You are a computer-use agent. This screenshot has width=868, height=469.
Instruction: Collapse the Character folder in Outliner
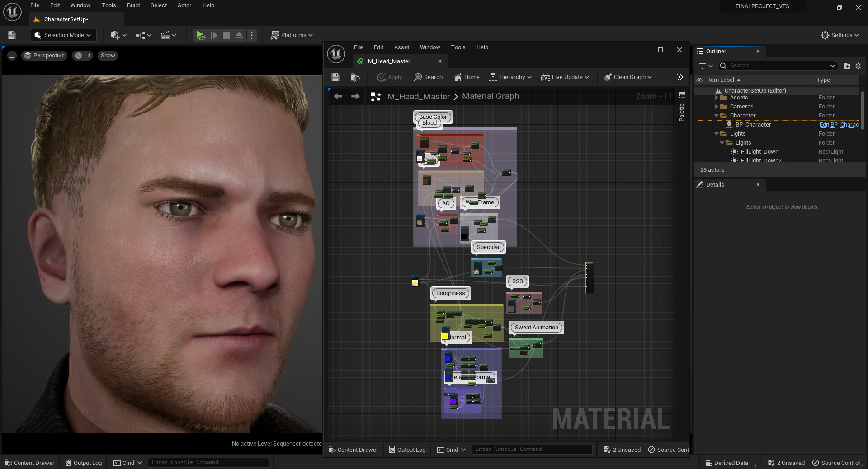(x=717, y=116)
